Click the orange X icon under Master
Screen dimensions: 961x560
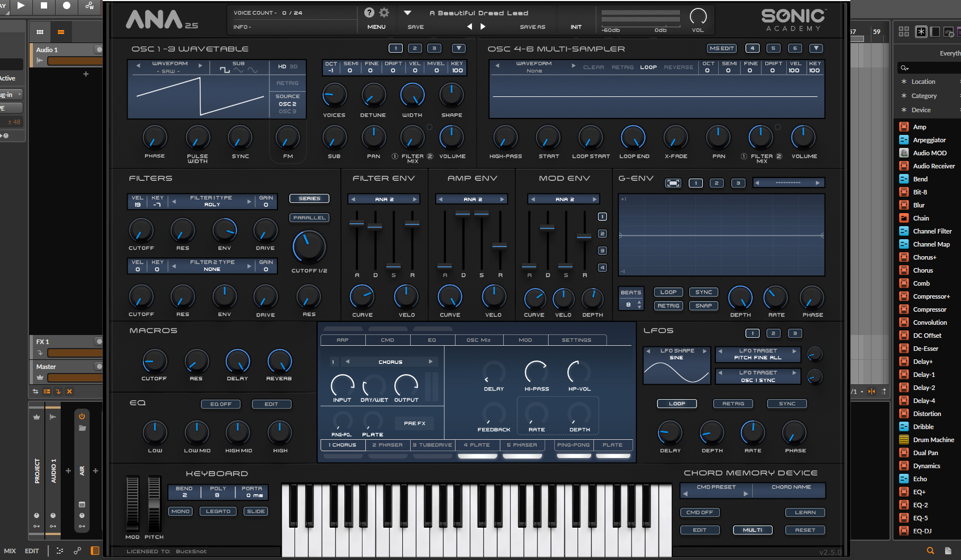69,391
